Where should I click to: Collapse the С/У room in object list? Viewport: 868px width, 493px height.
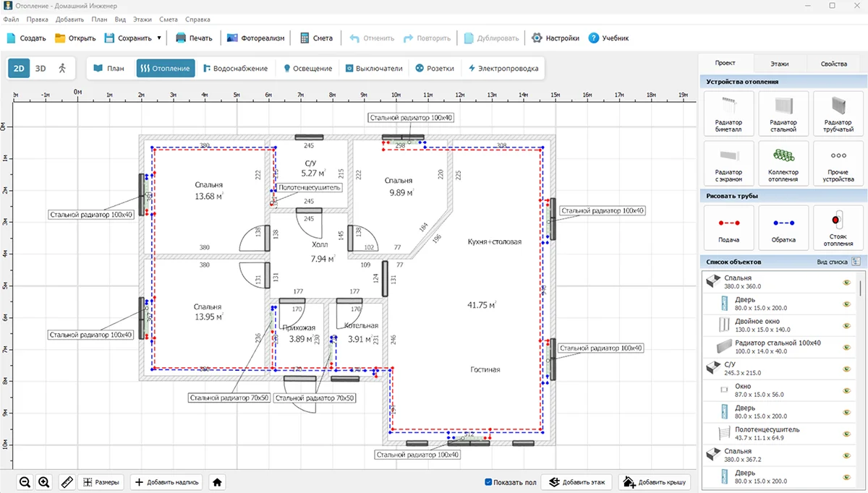tap(712, 368)
